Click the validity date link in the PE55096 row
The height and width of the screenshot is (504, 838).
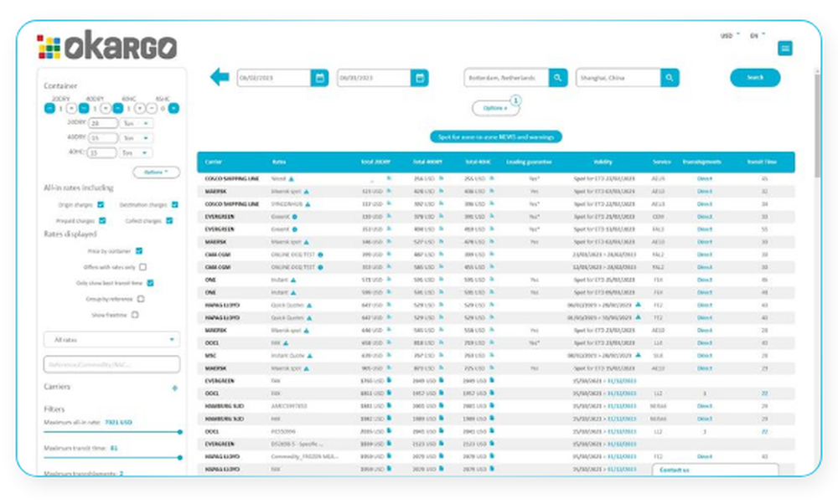(x=622, y=431)
